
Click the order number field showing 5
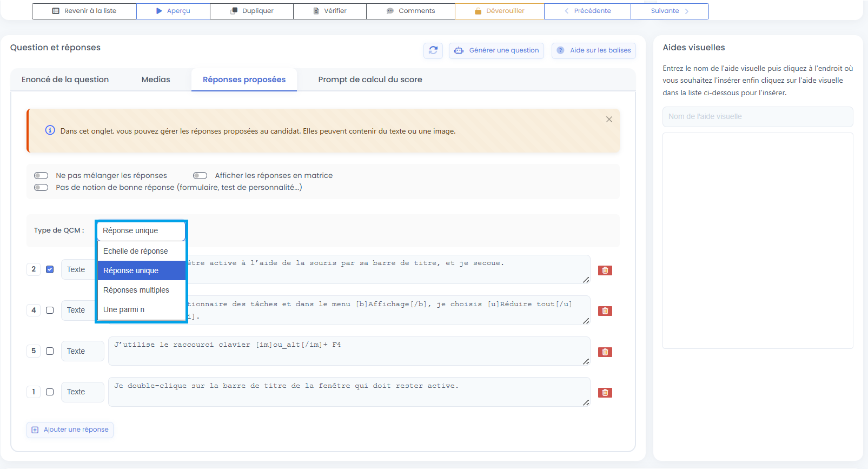[x=34, y=351]
